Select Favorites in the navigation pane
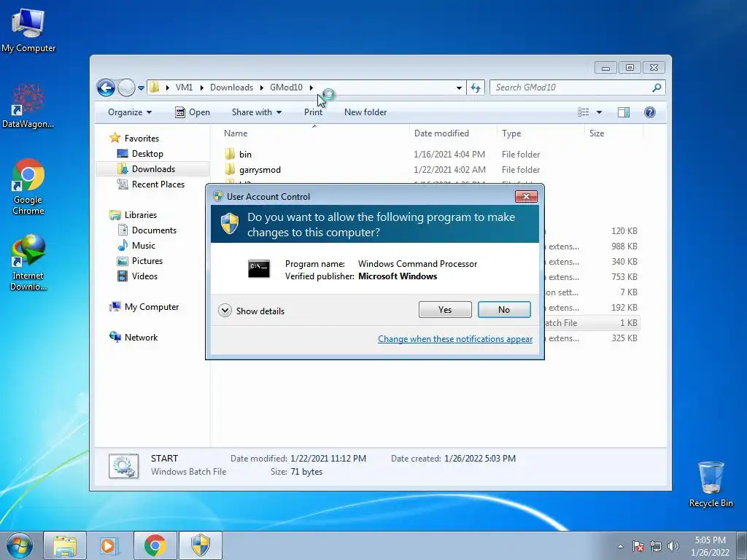The image size is (747, 560). pyautogui.click(x=142, y=139)
